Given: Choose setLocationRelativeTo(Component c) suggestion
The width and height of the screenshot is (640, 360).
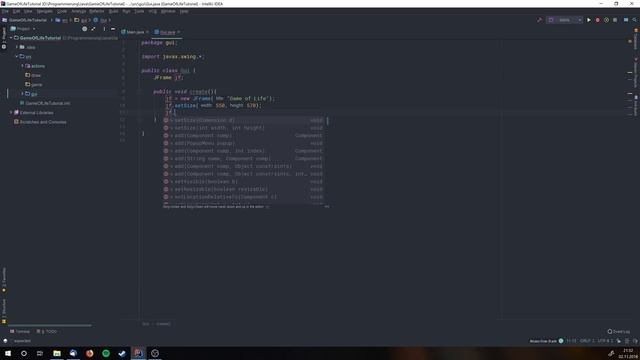Looking at the screenshot, I should 244,197.
